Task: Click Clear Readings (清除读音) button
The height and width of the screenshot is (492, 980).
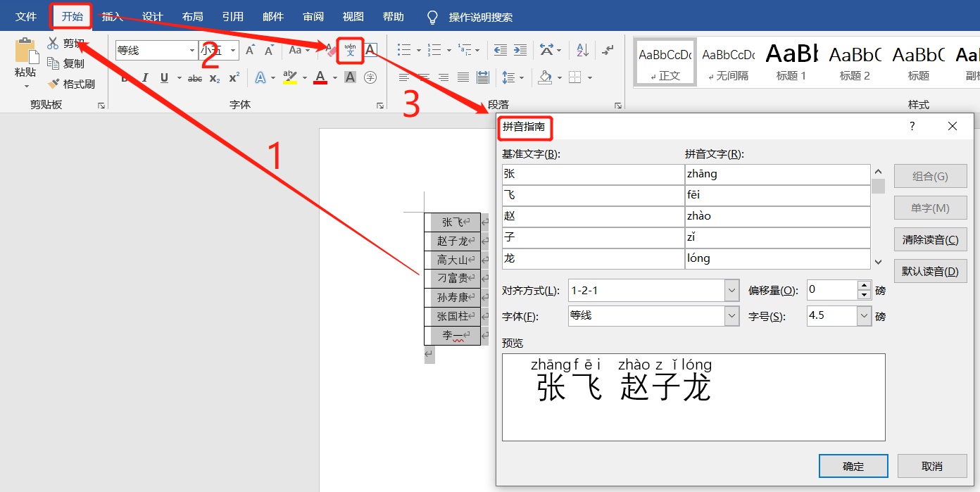Action: point(931,239)
